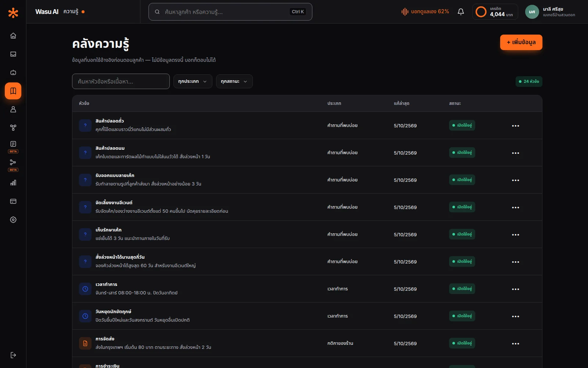Viewport: 588px width, 368px height.
Task: Open the เครดิต 4,044 บาท credit widget
Action: (x=495, y=12)
